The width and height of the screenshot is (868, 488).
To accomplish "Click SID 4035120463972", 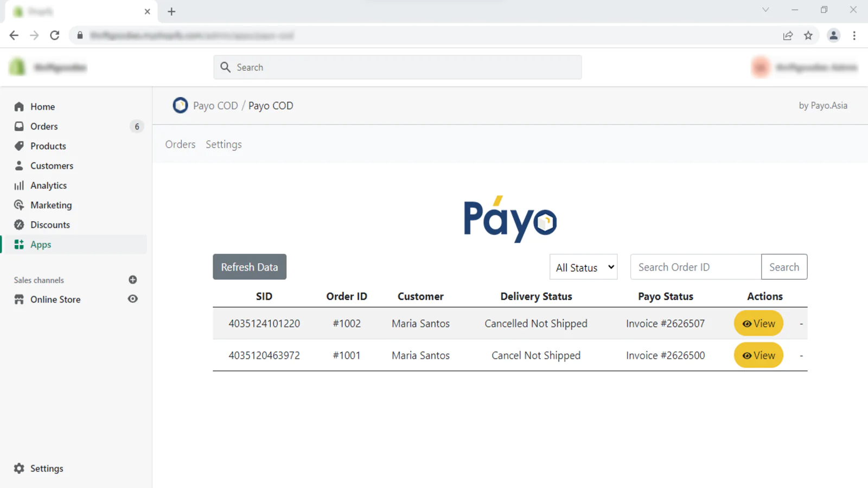I will tap(264, 356).
